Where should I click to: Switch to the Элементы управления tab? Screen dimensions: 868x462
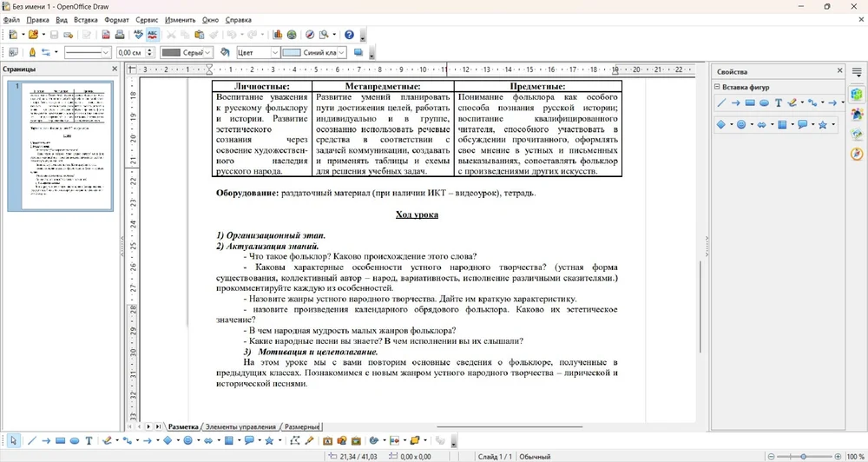point(240,426)
